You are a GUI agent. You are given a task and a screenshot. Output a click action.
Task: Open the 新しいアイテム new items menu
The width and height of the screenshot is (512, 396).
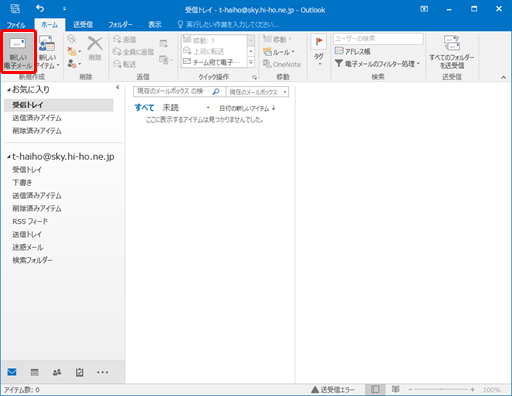(48, 52)
